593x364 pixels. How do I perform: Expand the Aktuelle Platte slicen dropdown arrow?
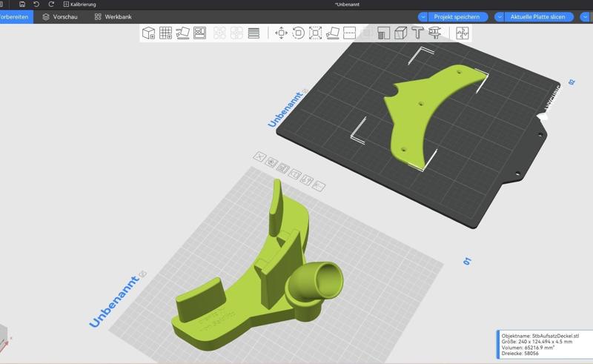point(500,16)
